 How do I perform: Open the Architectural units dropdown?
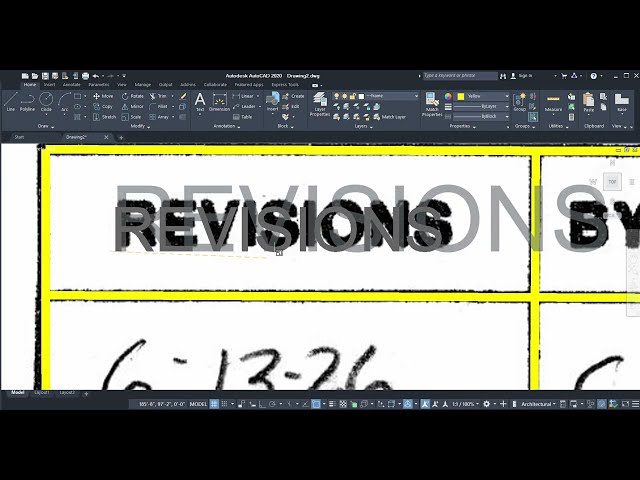[538, 404]
